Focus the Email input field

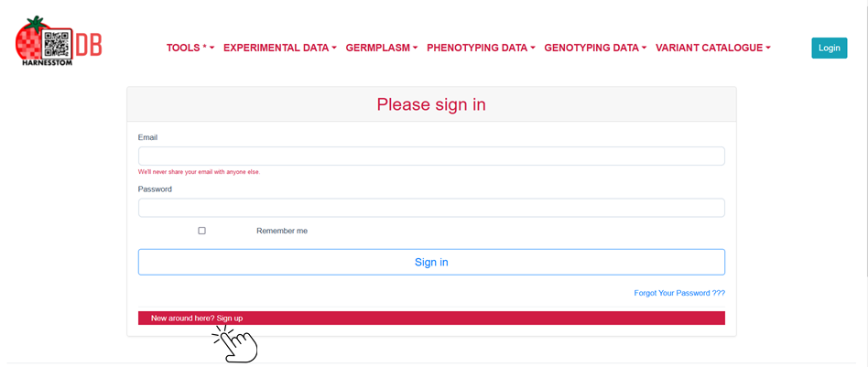(431, 157)
